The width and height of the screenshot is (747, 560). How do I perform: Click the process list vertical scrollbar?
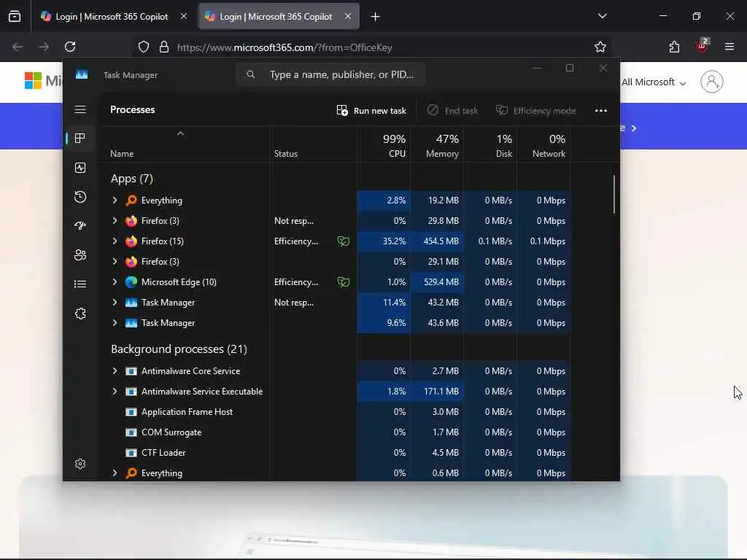pos(614,195)
